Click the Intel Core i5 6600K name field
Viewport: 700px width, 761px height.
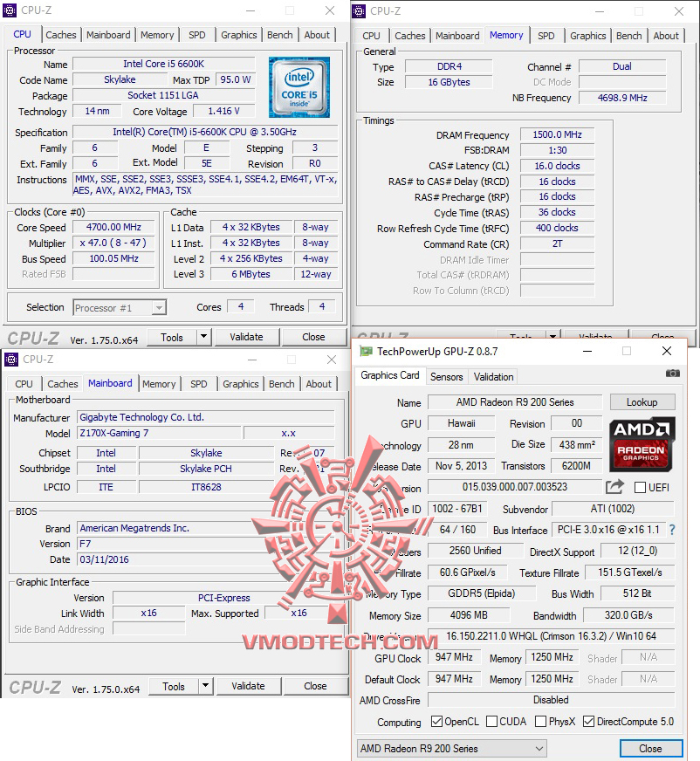(163, 64)
